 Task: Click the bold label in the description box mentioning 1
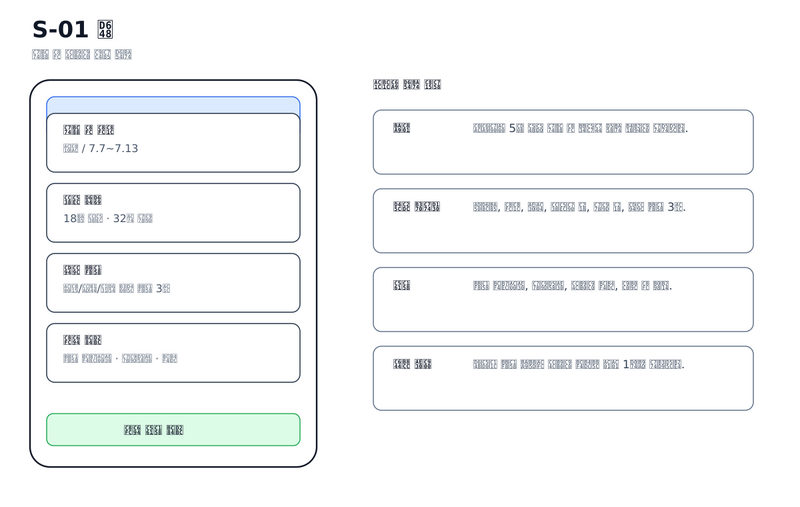coord(412,364)
